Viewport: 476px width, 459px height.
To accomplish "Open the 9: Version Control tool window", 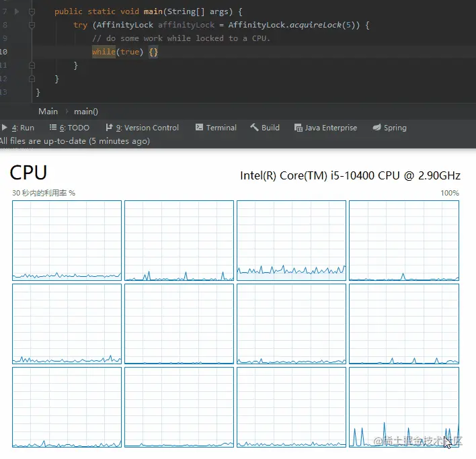I will pos(142,128).
